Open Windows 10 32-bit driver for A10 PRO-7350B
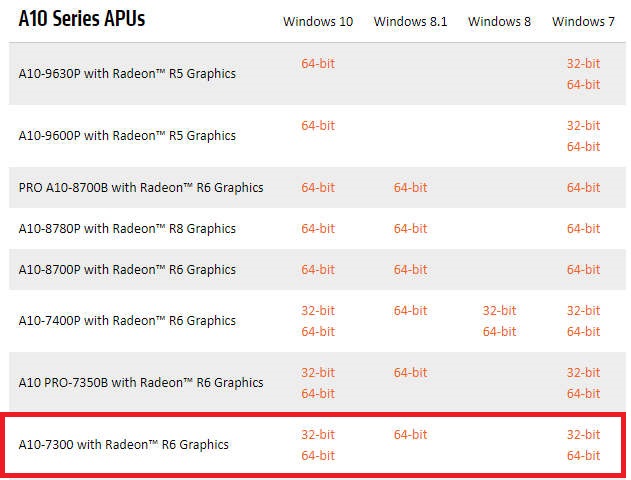631x480 pixels. (x=318, y=373)
